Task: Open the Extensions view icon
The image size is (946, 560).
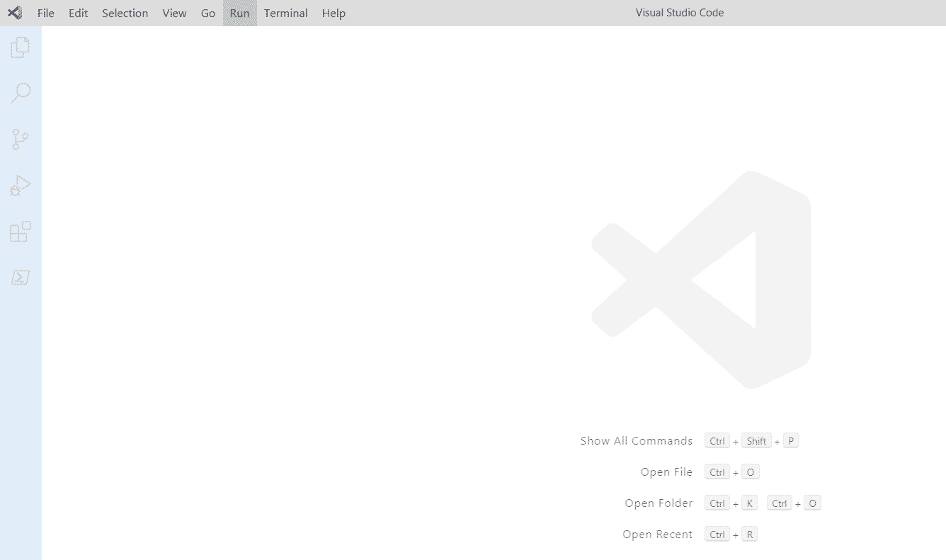Action: (x=21, y=232)
